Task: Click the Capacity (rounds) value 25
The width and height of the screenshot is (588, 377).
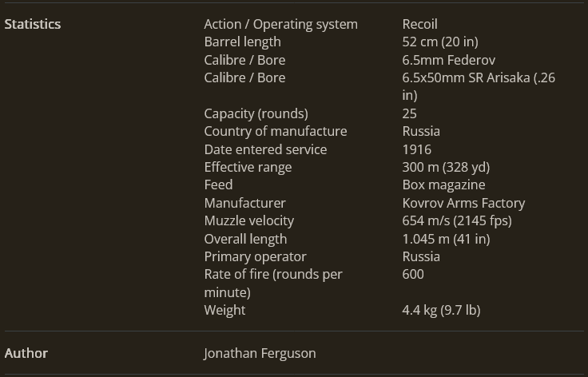Action: pos(410,113)
